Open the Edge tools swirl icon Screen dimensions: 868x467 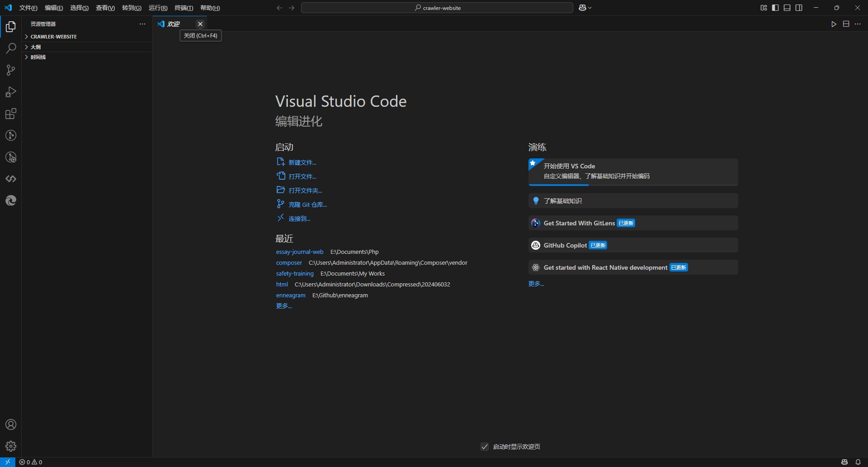tap(11, 200)
